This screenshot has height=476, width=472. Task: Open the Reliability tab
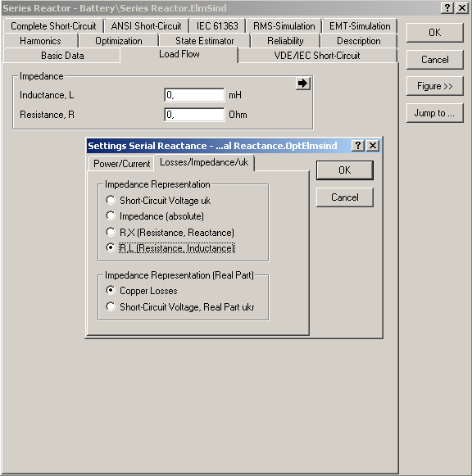pyautogui.click(x=285, y=41)
